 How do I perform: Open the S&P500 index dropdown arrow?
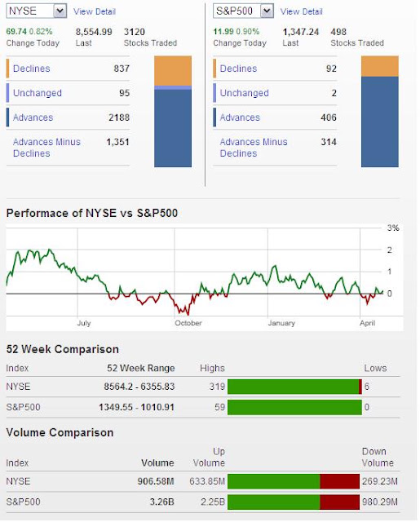point(267,11)
